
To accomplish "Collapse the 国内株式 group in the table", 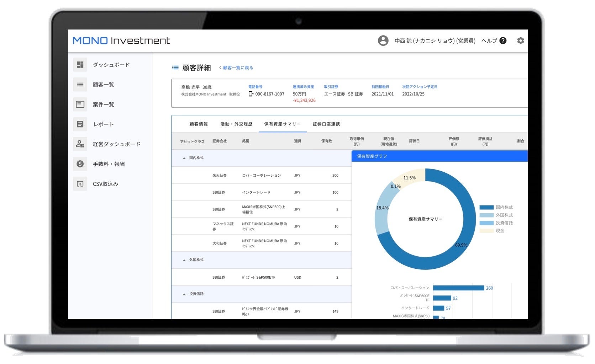I will [184, 158].
